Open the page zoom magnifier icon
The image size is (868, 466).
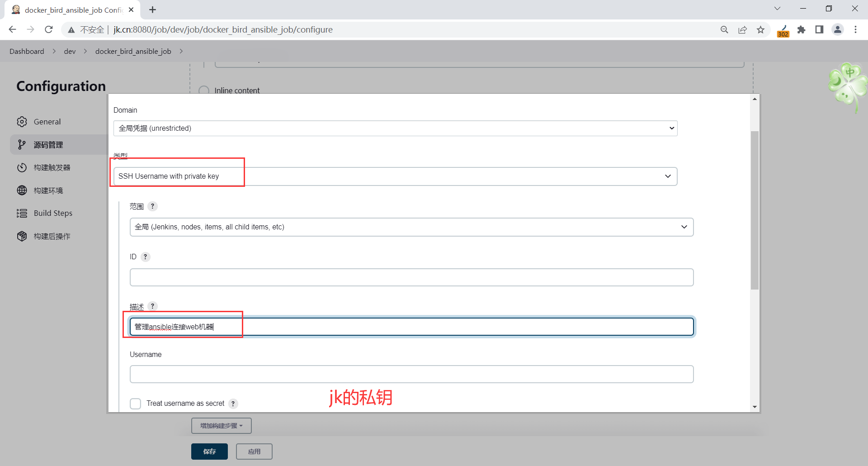tap(724, 29)
